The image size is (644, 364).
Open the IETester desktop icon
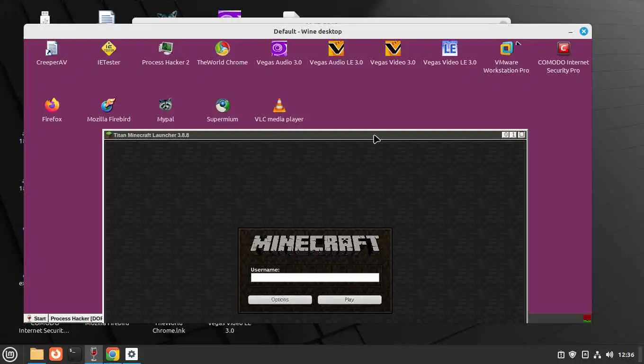[109, 48]
